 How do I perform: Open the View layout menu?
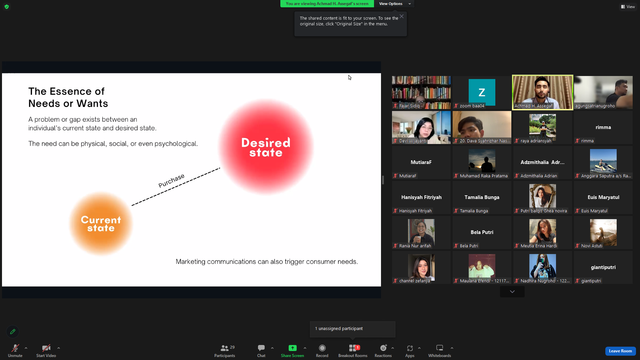[628, 7]
